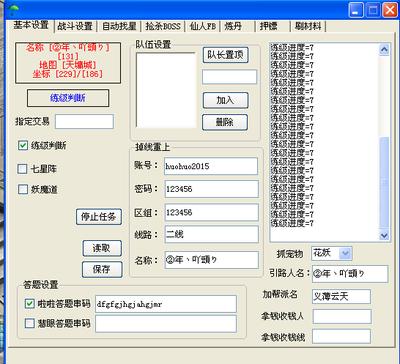The image size is (400, 364).
Task: Click the 拿钱收钱人 input field
Action: coord(342,316)
